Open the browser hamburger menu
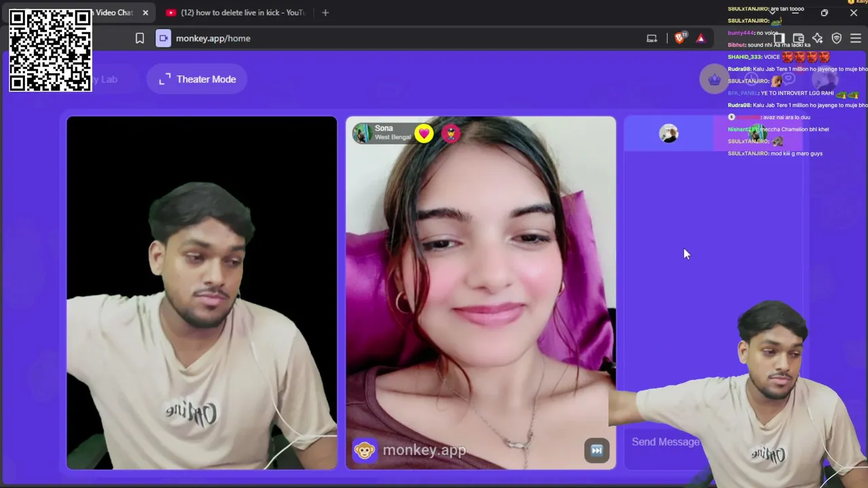Image resolution: width=868 pixels, height=488 pixels. 856,39
